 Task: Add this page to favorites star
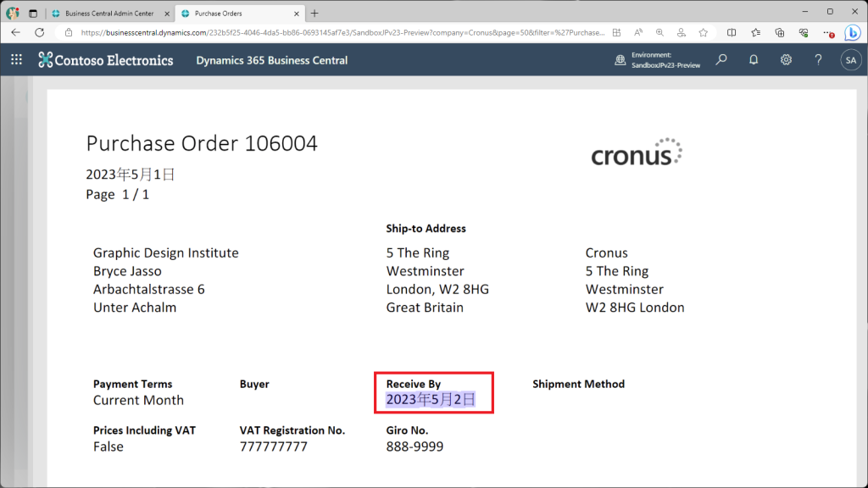[x=703, y=33]
